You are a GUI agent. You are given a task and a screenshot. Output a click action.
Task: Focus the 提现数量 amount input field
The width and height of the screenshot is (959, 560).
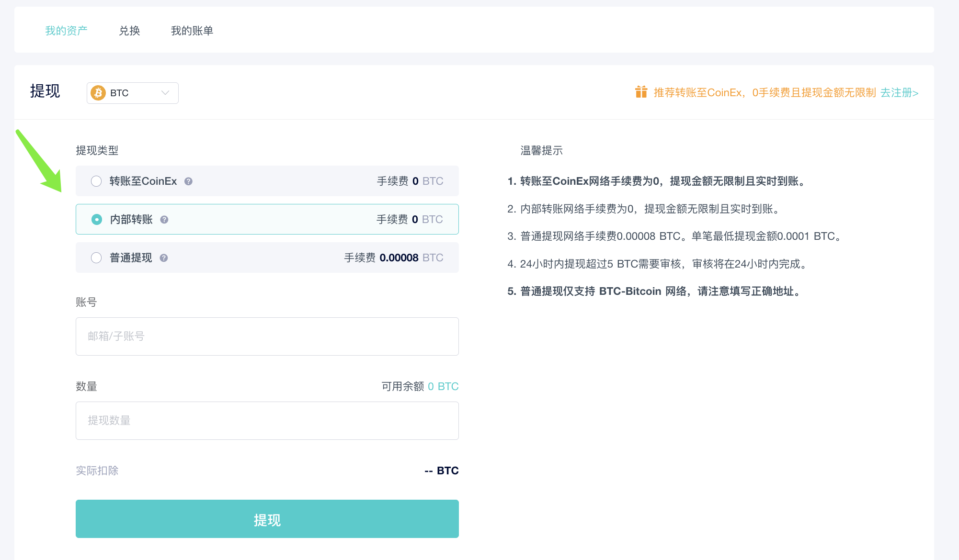pyautogui.click(x=267, y=421)
